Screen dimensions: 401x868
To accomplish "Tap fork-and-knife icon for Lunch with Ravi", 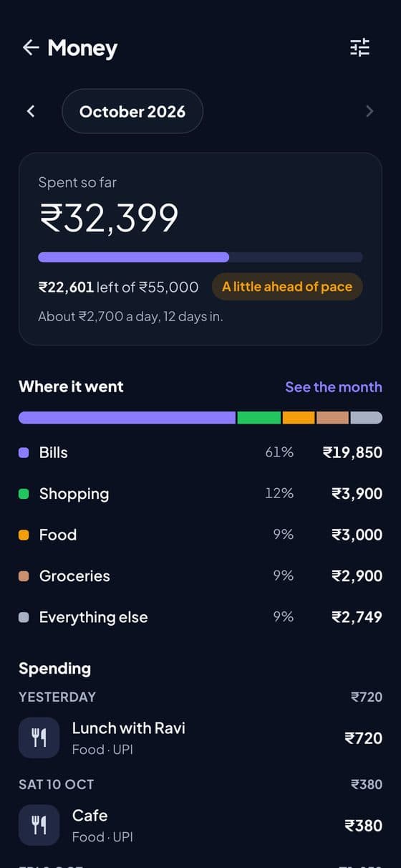I will [x=39, y=738].
